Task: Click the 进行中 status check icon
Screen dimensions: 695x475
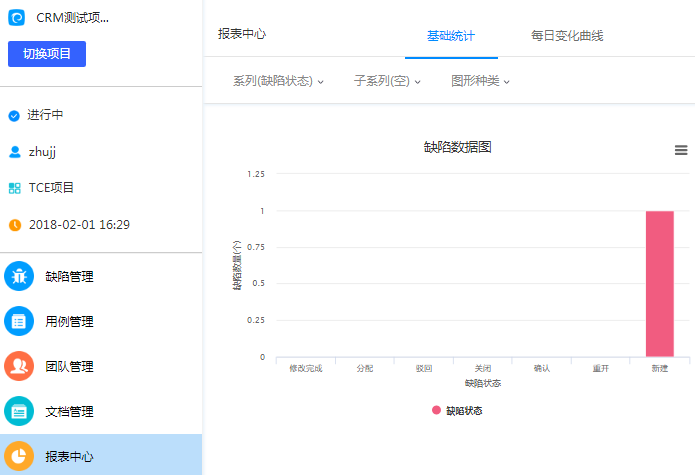Action: [x=14, y=116]
